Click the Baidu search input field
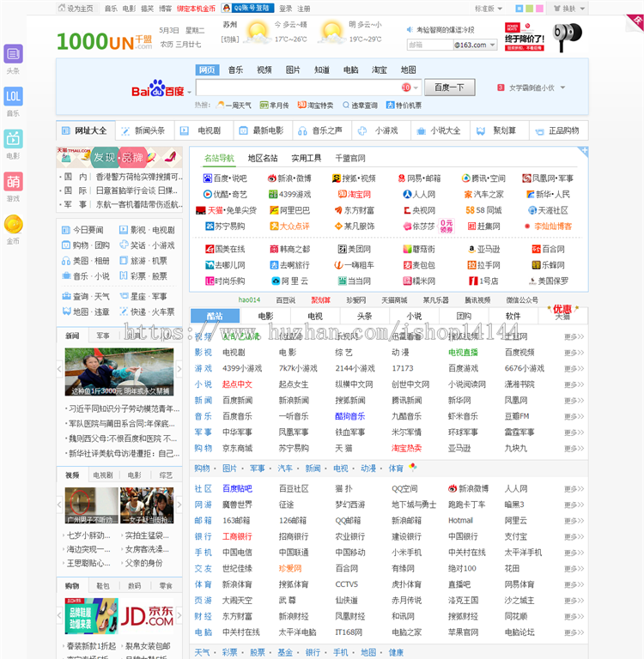The width and height of the screenshot is (644, 659). 299,88
